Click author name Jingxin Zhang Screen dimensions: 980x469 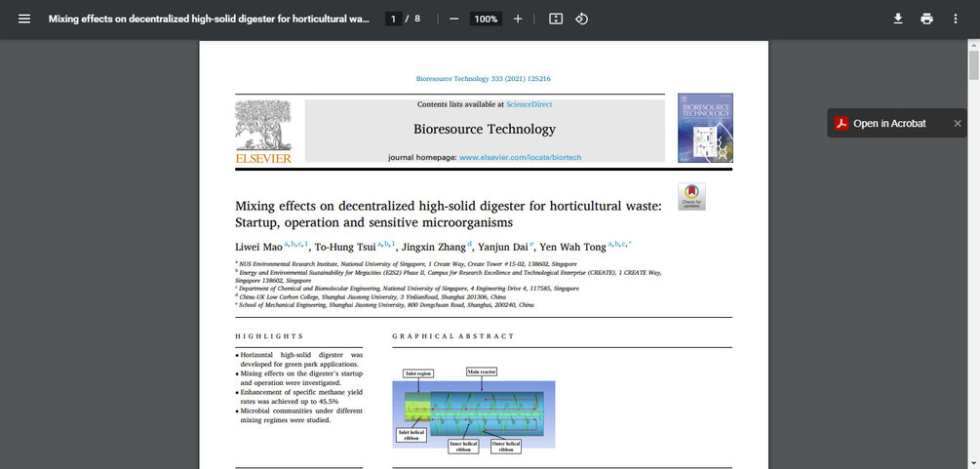433,247
